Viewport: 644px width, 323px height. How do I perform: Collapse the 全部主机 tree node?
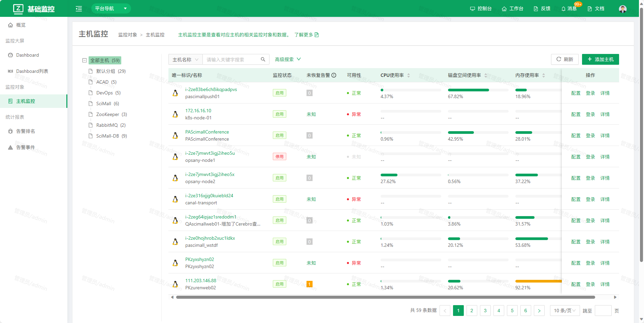(x=85, y=60)
